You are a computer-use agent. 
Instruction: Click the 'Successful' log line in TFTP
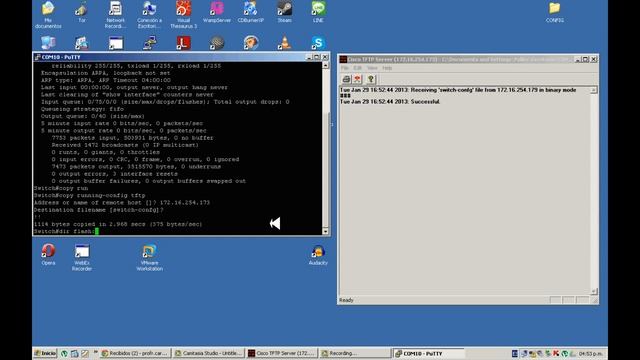point(390,102)
